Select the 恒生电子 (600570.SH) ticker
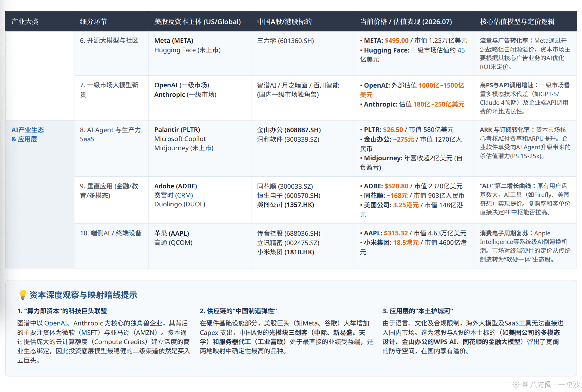This screenshot has width=582, height=392. [288, 195]
